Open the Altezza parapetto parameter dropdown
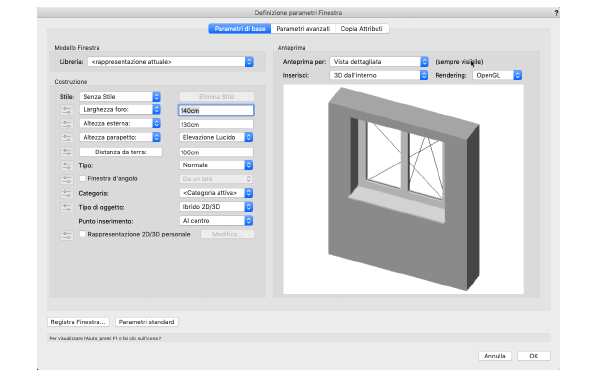609x377 pixels. pyautogui.click(x=120, y=137)
